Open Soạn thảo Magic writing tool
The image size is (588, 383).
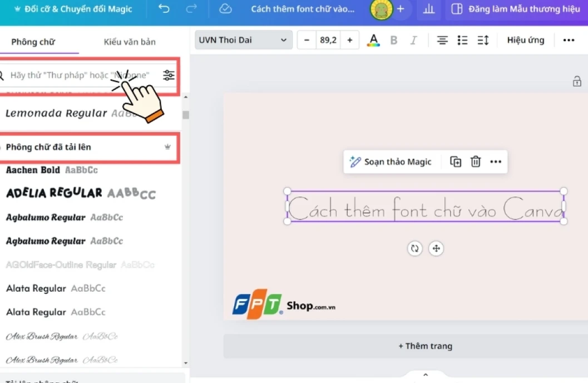click(x=391, y=161)
